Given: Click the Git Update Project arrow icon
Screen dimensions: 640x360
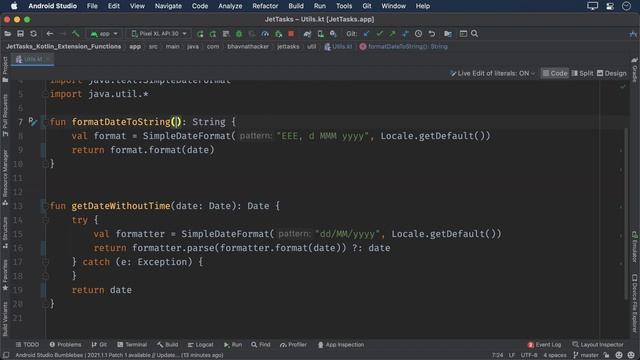Looking at the screenshot, I should 367,34.
